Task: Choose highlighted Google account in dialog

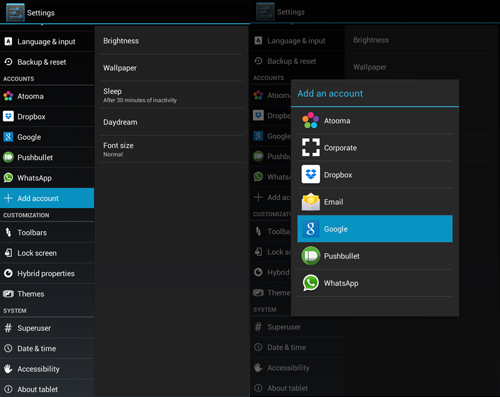Action: tap(375, 229)
